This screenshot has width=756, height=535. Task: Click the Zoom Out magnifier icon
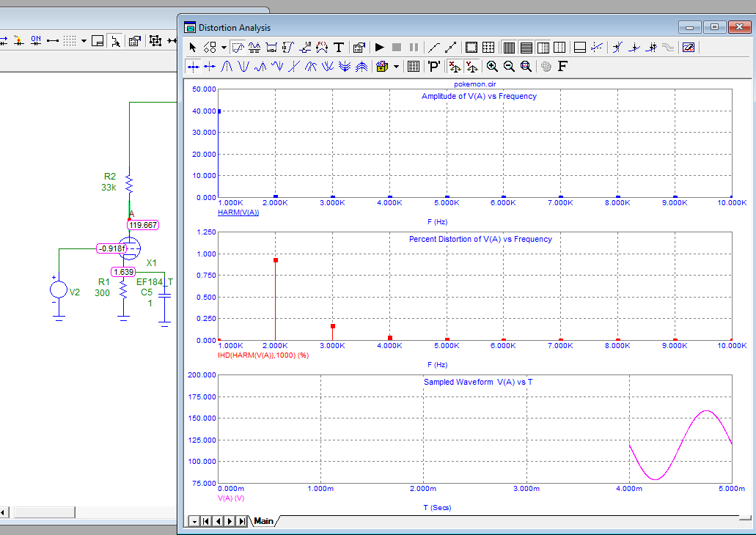509,67
